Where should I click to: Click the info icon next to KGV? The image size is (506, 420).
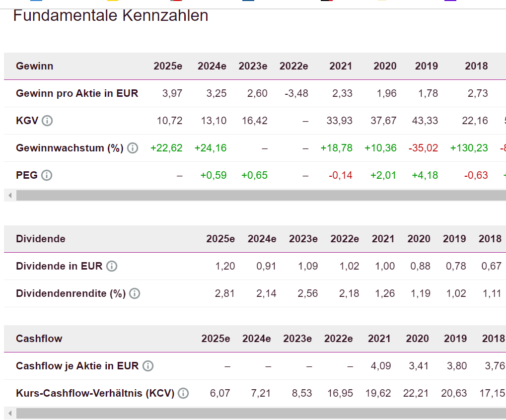click(x=47, y=121)
